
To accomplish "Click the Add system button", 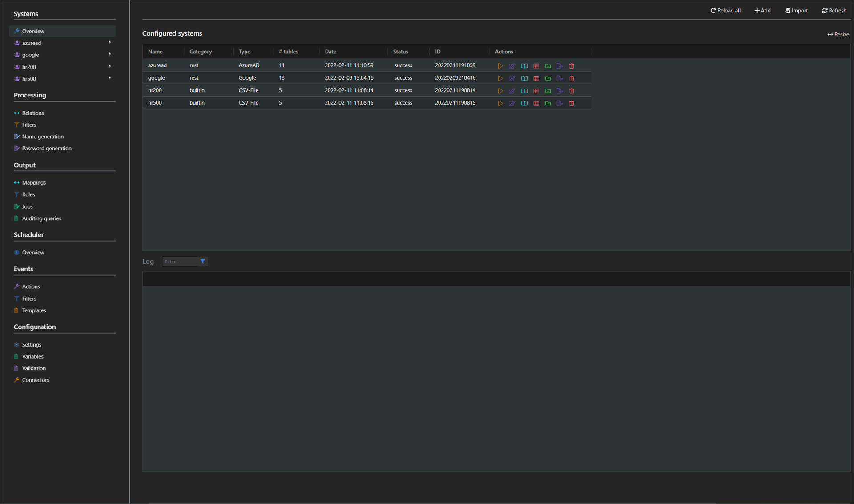I will (762, 11).
